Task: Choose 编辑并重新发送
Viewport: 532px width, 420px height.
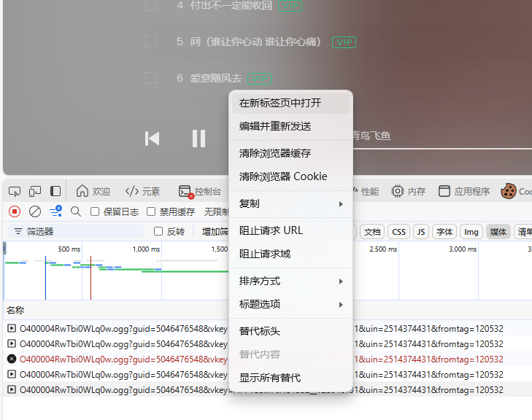Action: pyautogui.click(x=290, y=126)
